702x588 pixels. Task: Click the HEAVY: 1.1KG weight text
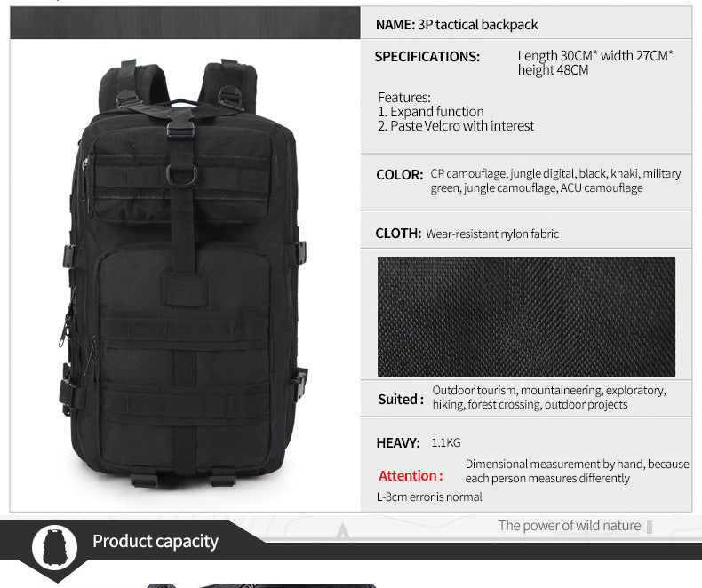point(419,442)
